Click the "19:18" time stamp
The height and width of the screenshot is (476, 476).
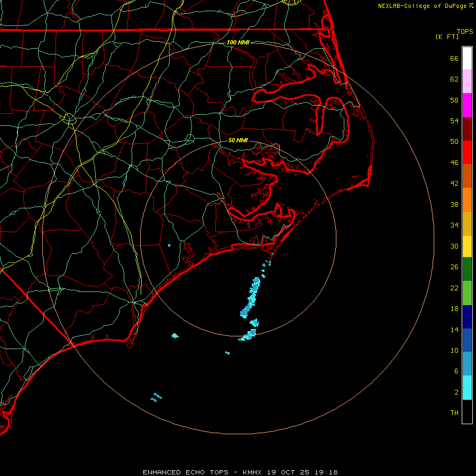pyautogui.click(x=325, y=472)
